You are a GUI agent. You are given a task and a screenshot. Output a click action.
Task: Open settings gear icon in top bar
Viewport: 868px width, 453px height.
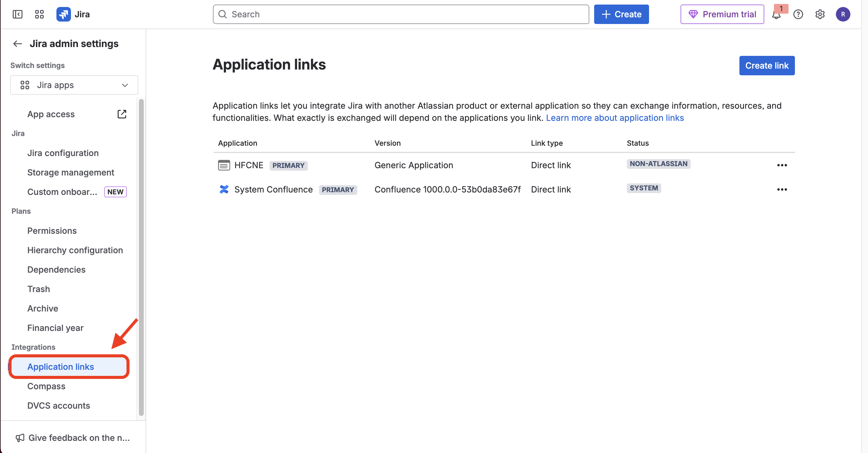click(x=820, y=14)
